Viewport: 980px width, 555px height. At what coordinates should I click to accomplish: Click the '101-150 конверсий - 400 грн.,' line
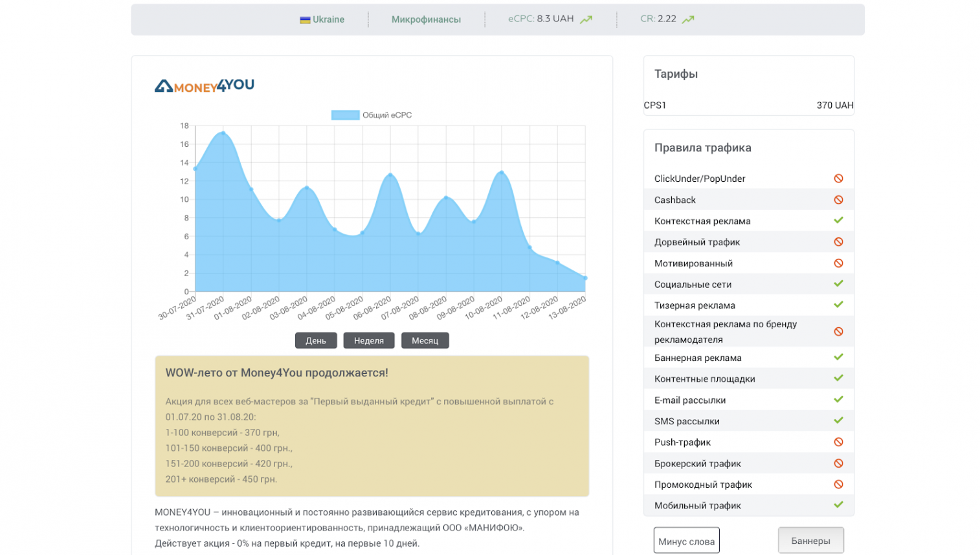coord(228,448)
